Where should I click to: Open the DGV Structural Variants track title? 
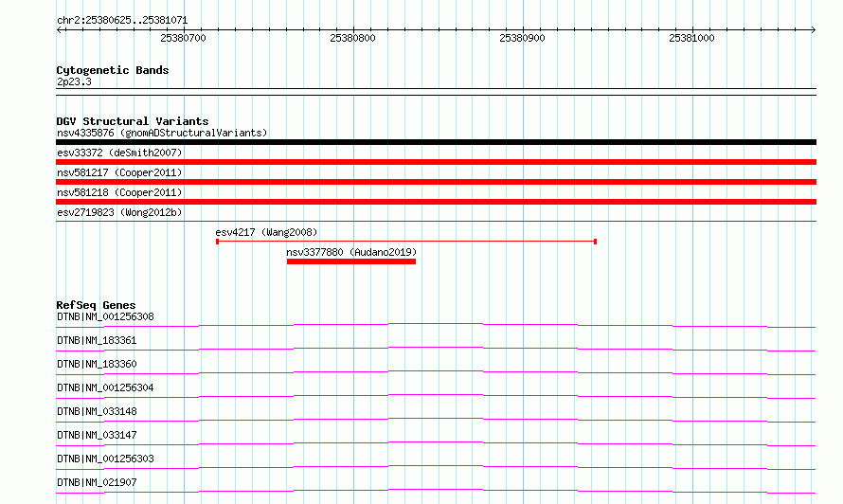tap(133, 121)
